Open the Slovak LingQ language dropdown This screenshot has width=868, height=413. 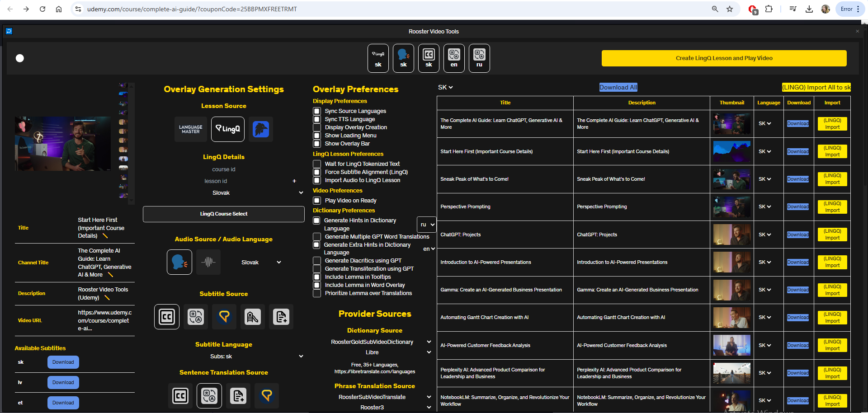click(258, 193)
